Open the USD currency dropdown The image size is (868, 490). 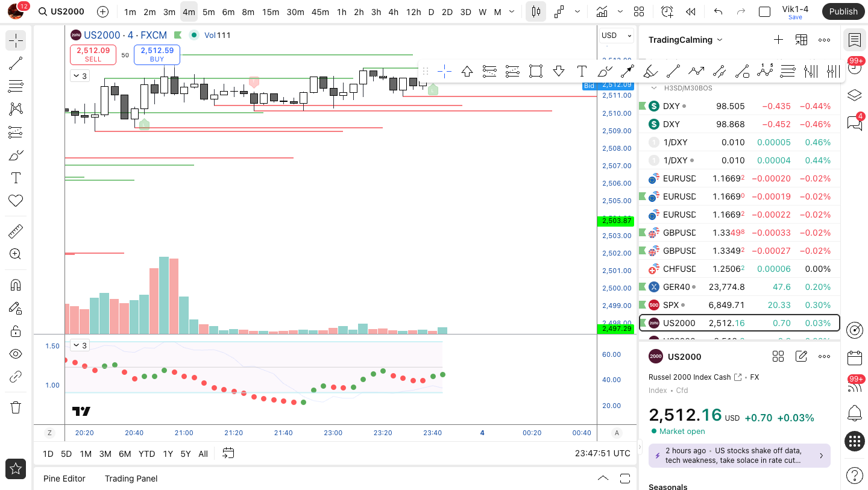617,36
